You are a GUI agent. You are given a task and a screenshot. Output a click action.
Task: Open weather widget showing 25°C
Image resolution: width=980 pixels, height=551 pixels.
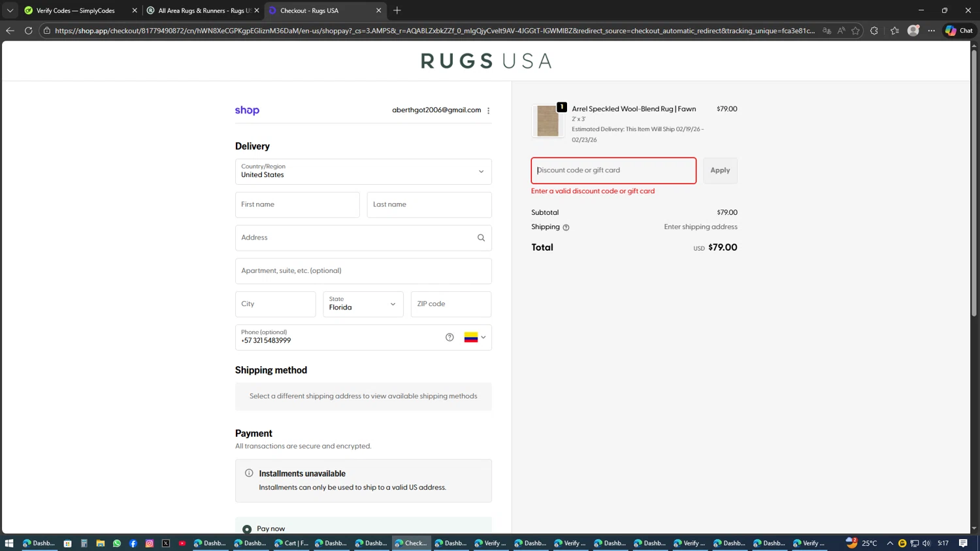pos(861,543)
